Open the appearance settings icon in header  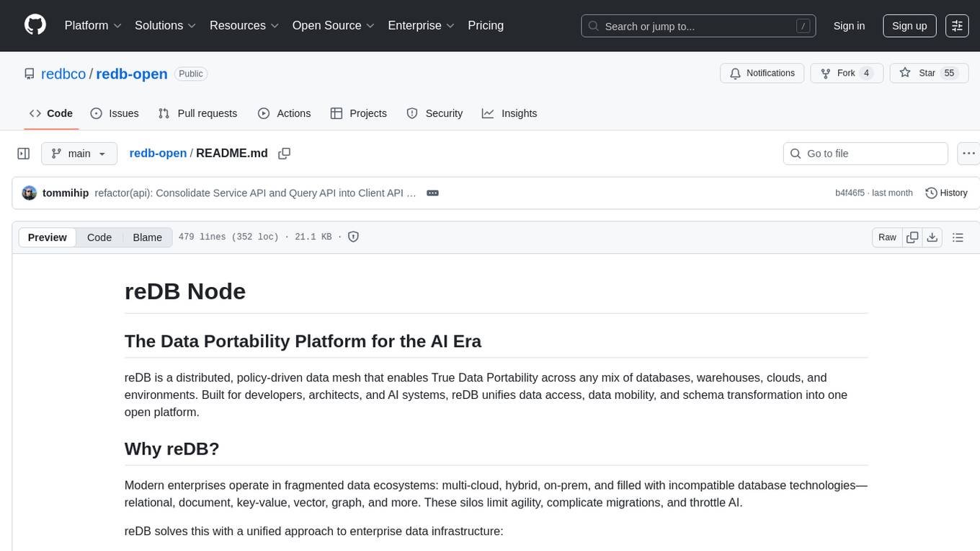(957, 26)
